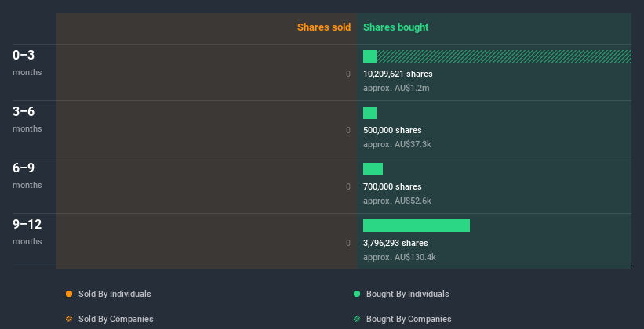Click the orange Sold By Individuals legend dot
The height and width of the screenshot is (329, 644).
click(69, 294)
